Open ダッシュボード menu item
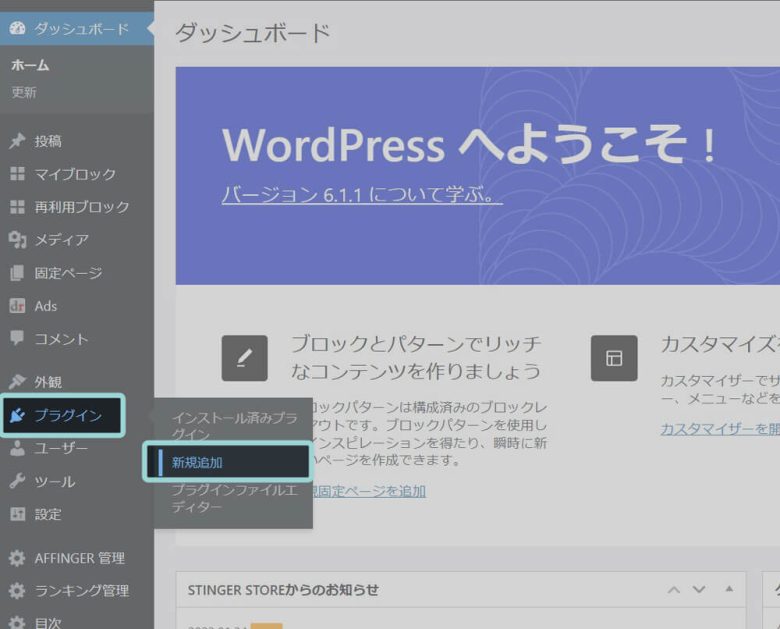The image size is (780, 629). (77, 28)
